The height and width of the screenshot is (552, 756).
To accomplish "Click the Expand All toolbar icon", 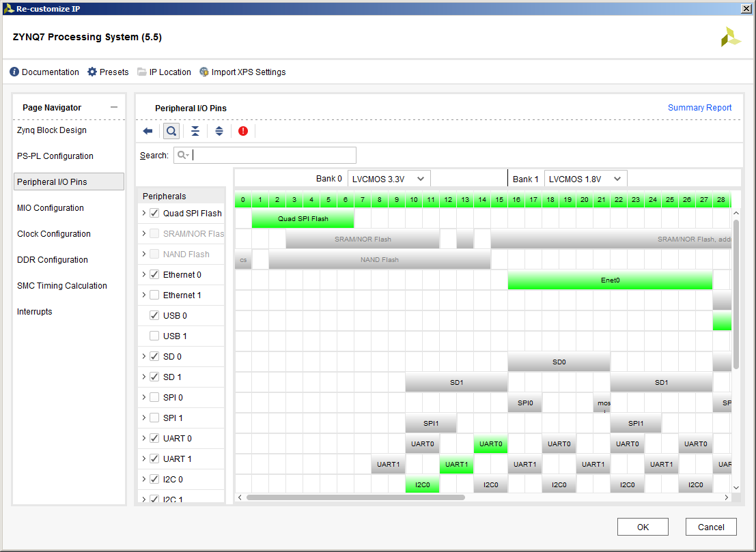I will point(219,131).
